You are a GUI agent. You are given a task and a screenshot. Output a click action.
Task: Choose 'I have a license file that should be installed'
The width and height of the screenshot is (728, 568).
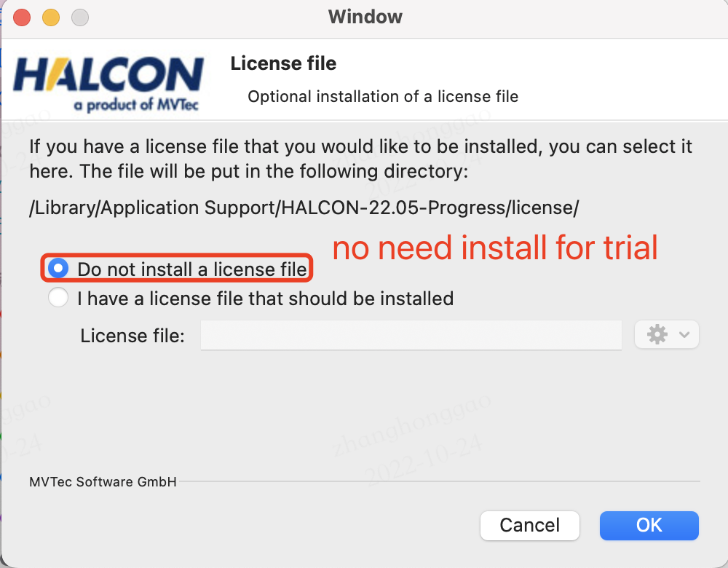(x=58, y=298)
